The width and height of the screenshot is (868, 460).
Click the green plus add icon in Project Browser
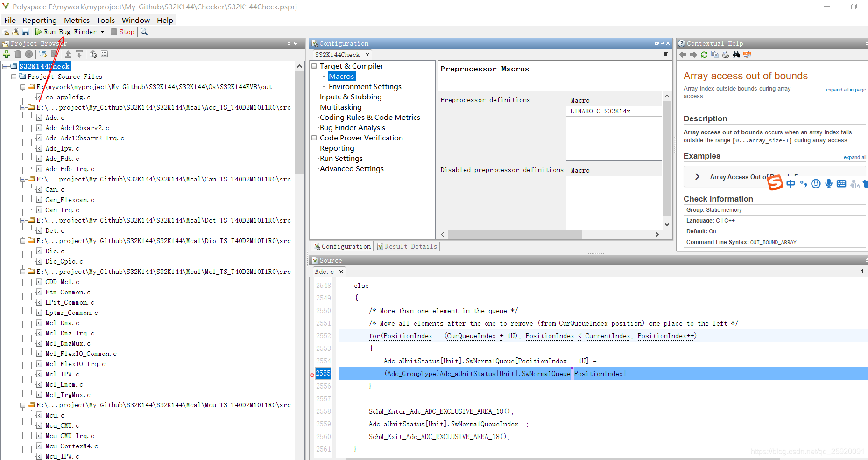7,54
